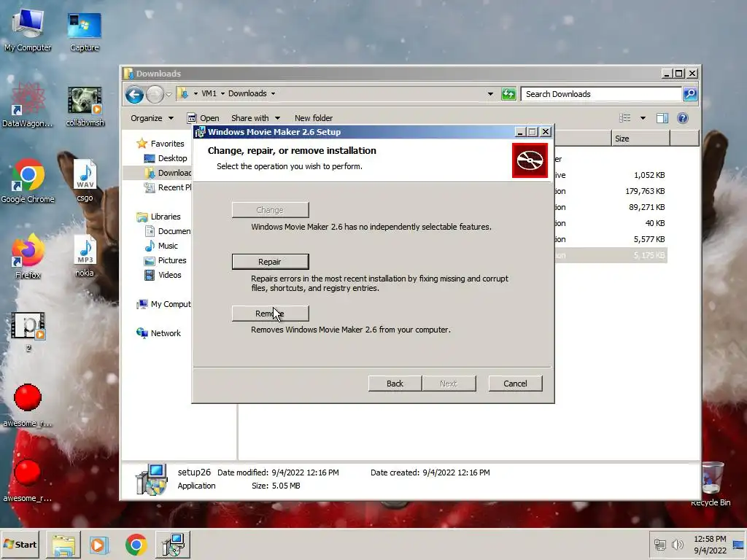The width and height of the screenshot is (747, 560).
Task: Click the search magnifier in Downloads window
Action: [690, 94]
